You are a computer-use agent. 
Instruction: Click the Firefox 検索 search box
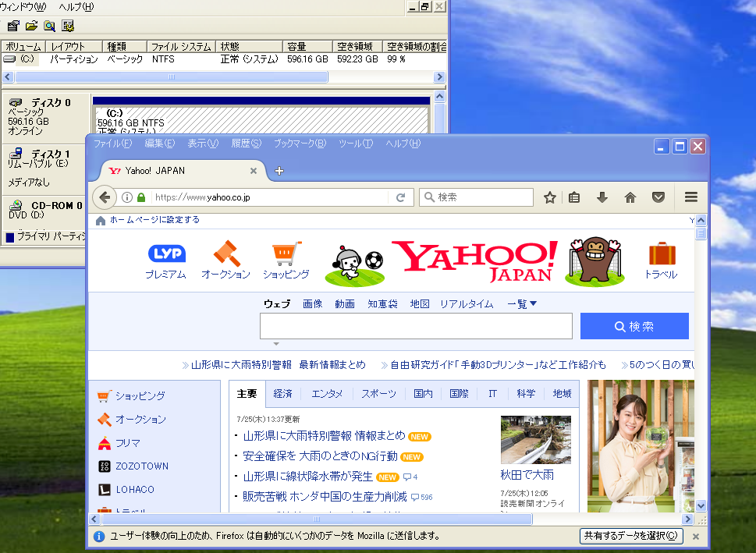(x=477, y=197)
